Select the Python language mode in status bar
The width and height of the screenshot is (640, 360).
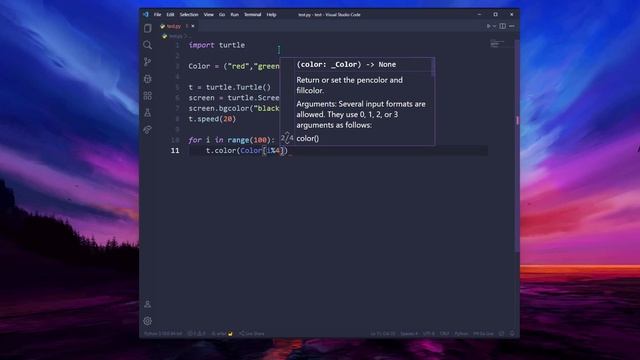461,333
